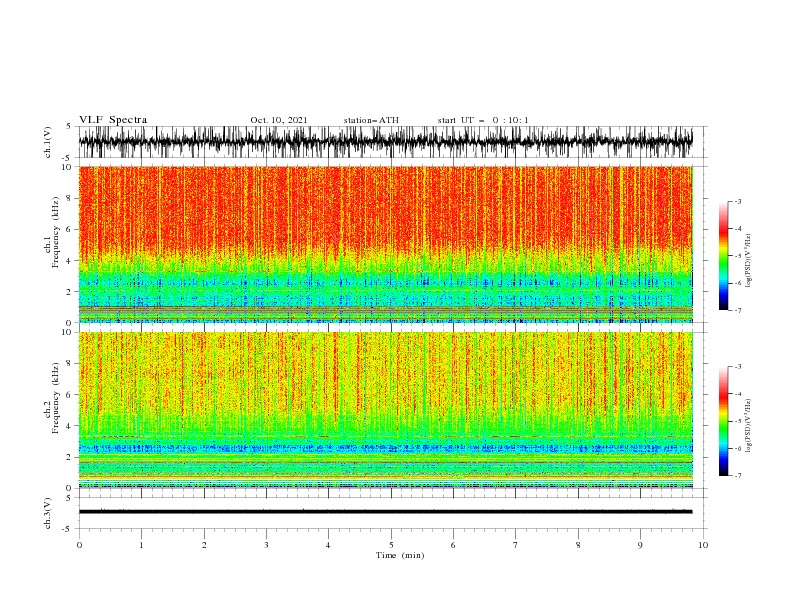792x612 pixels.
Task: Click the time axis tick label "9"
Action: click(640, 545)
